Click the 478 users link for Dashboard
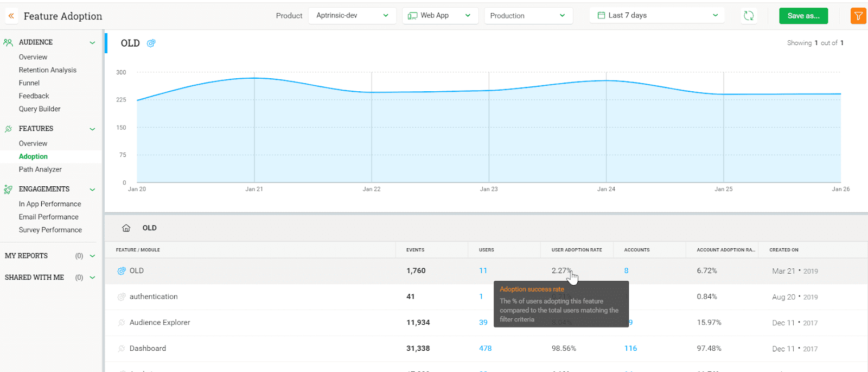868x372 pixels. 485,349
